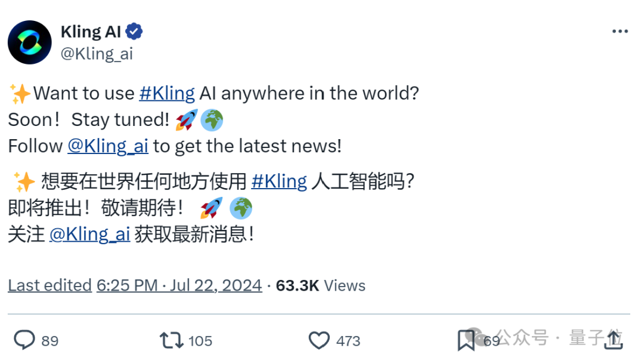Follow the @Kling_ai mention link
The height and width of the screenshot is (363, 644).
[108, 146]
